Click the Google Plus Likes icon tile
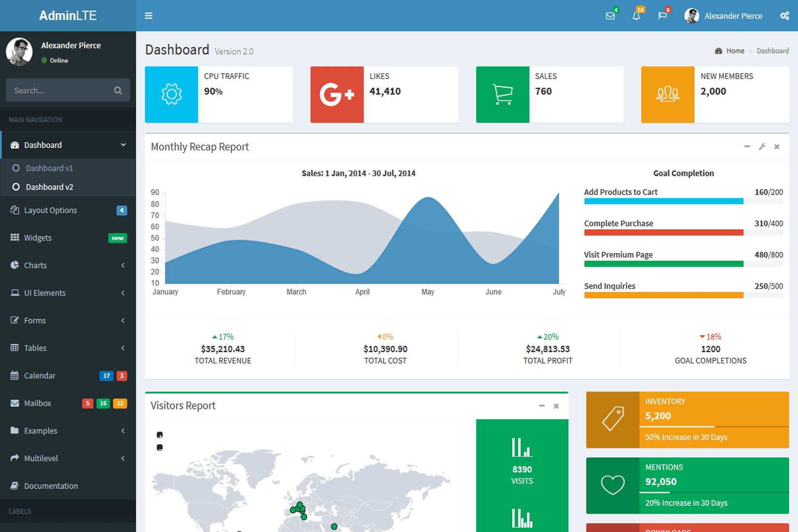Image resolution: width=798 pixels, height=532 pixels. tap(337, 95)
